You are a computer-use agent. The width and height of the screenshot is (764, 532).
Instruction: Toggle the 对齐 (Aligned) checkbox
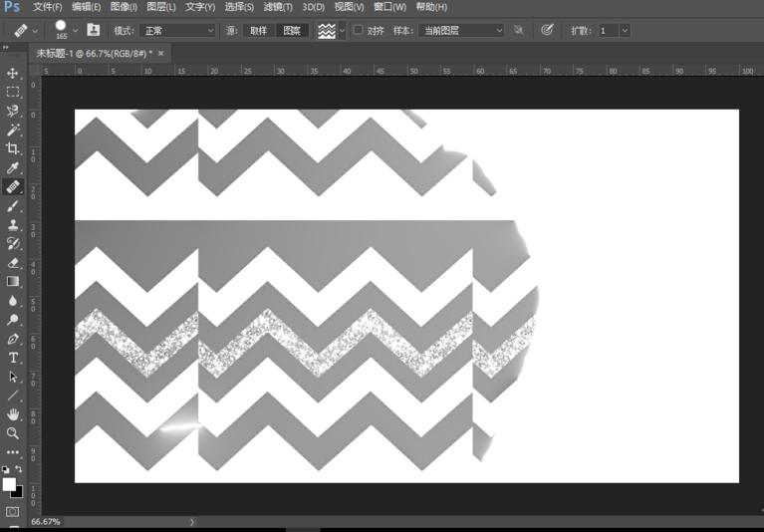[359, 31]
